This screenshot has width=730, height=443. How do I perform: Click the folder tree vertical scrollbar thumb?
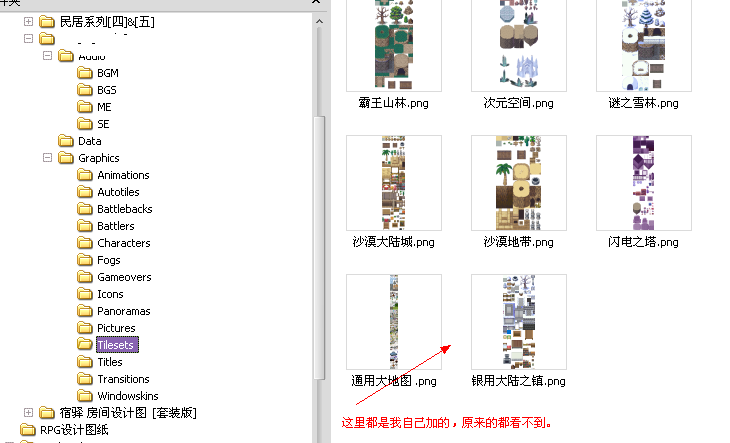tap(319, 248)
